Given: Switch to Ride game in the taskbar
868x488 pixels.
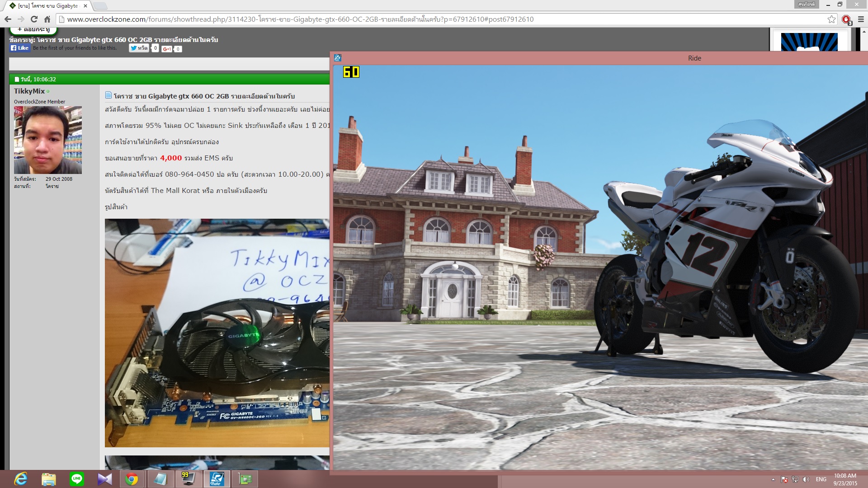Looking at the screenshot, I should (x=217, y=479).
